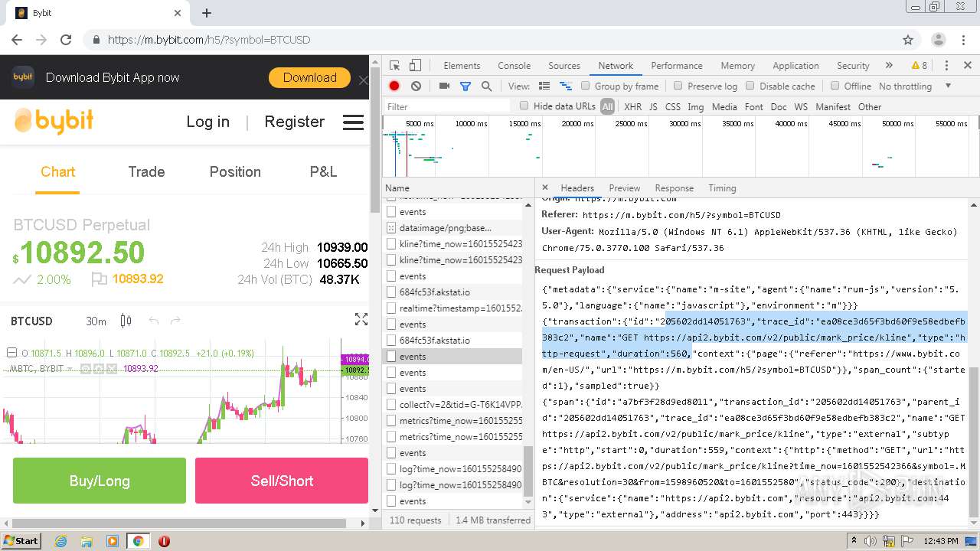Open the Application panel
Viewport: 980px width, 551px height.
pyautogui.click(x=795, y=66)
